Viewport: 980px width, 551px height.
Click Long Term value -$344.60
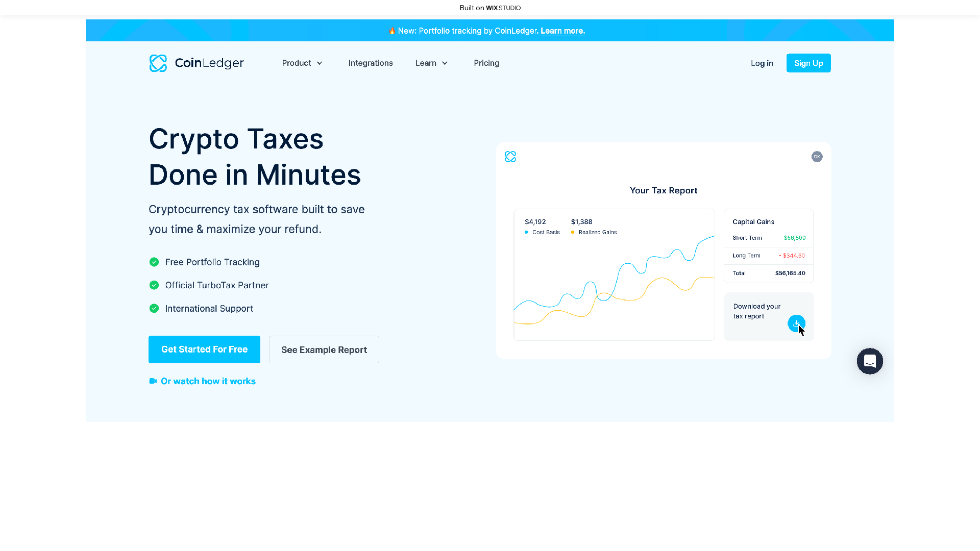pyautogui.click(x=792, y=256)
